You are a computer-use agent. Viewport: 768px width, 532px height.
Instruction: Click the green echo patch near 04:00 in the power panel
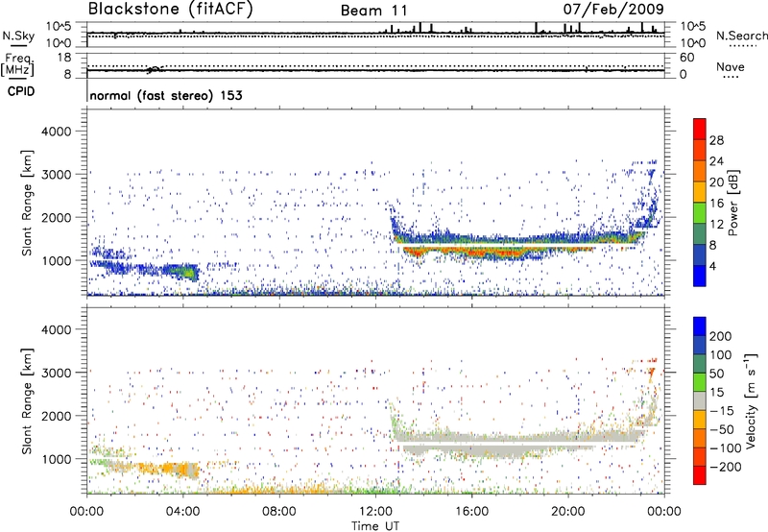pos(185,272)
